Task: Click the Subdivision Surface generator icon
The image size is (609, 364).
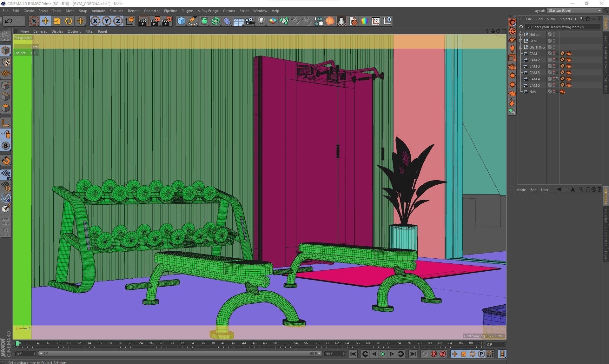Action: pyautogui.click(x=204, y=21)
